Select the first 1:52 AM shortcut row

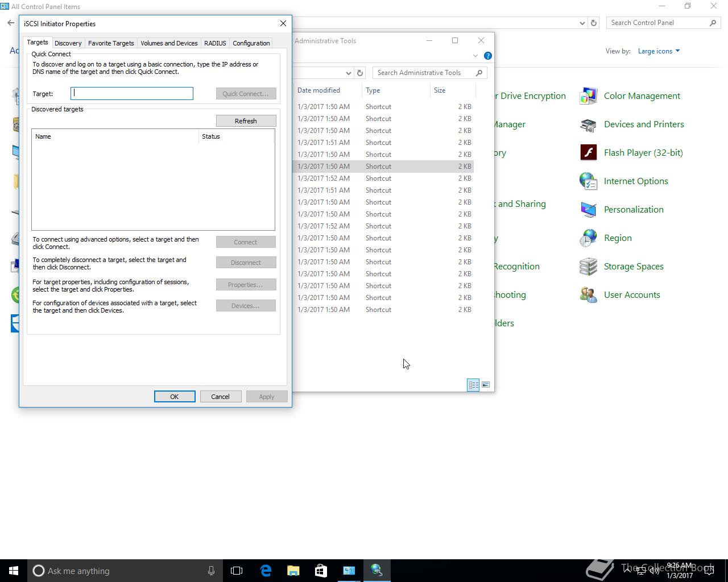384,178
